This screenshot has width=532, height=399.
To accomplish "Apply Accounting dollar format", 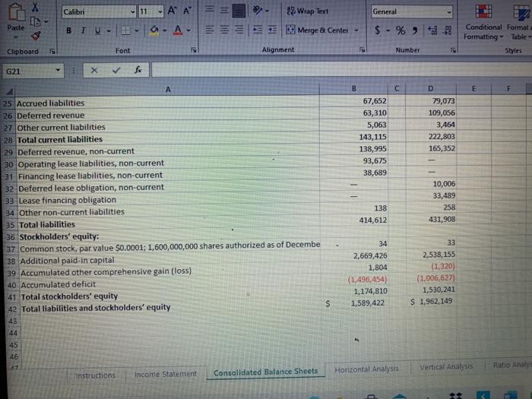I will tap(378, 30).
